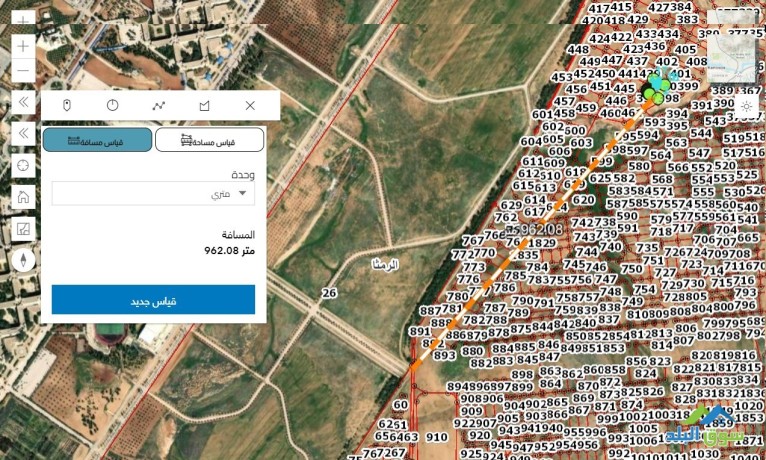Switch to قياس مساحة area mode
The width and height of the screenshot is (766, 460).
210,141
